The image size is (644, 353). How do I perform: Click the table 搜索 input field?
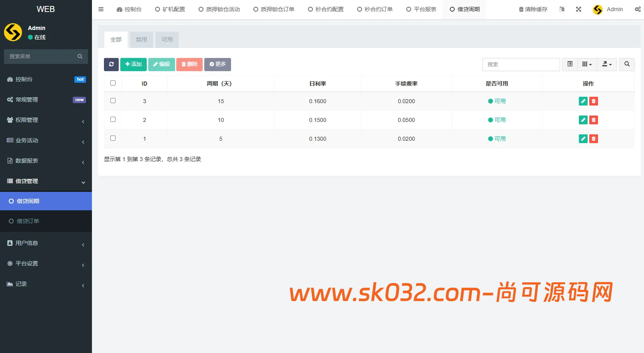(521, 64)
